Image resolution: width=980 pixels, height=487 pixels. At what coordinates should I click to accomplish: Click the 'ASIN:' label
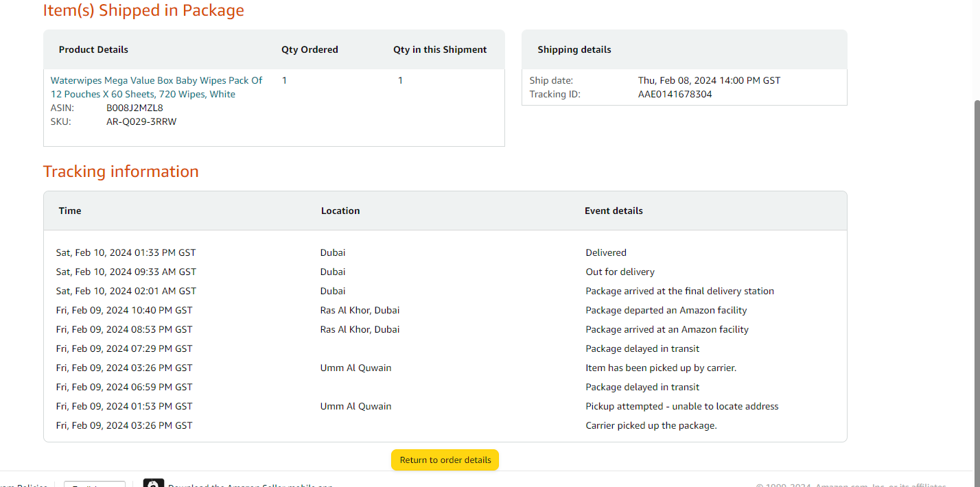pyautogui.click(x=62, y=108)
